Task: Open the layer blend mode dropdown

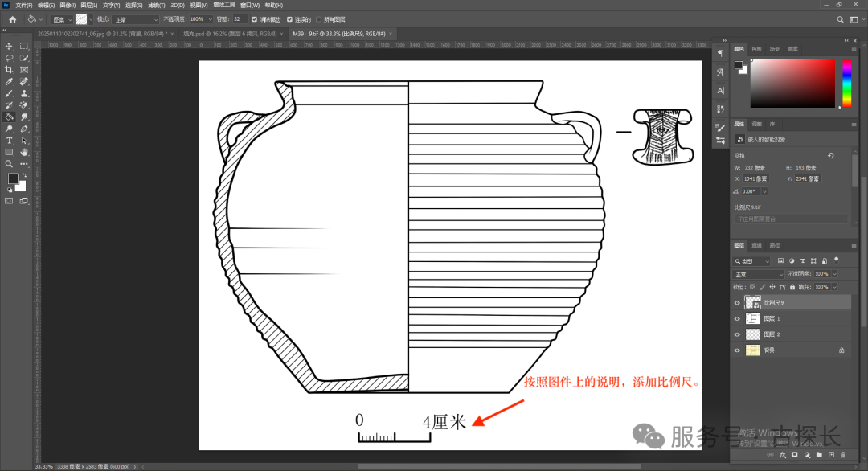Action: point(759,275)
